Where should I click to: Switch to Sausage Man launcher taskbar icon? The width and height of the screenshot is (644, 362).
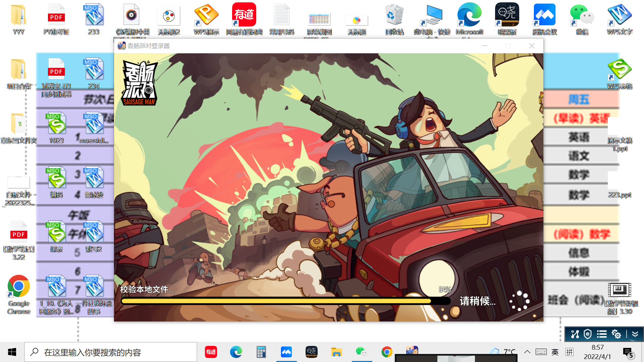[412, 351]
